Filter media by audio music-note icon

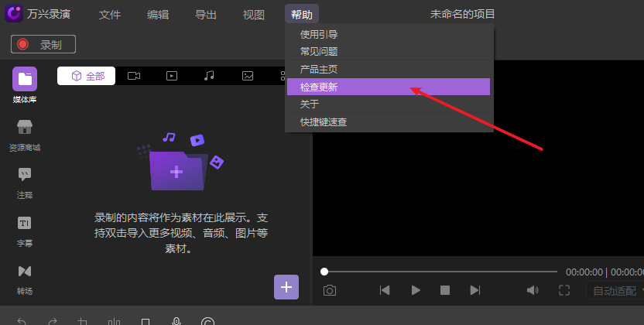pos(209,76)
